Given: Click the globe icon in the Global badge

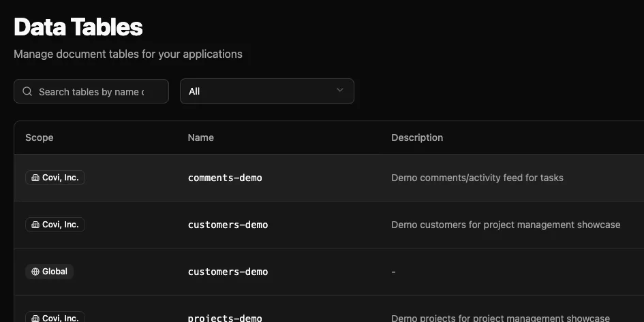Looking at the screenshot, I should (35, 272).
